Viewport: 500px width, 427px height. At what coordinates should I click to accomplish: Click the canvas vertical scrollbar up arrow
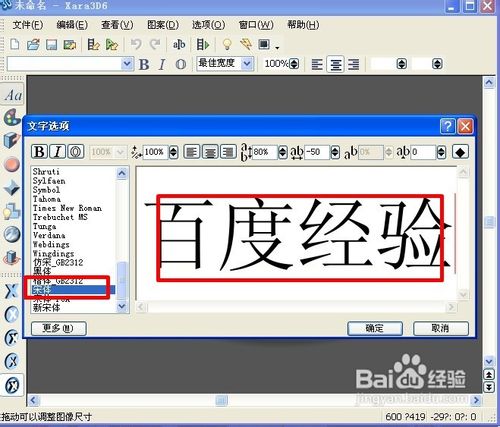coord(489,82)
